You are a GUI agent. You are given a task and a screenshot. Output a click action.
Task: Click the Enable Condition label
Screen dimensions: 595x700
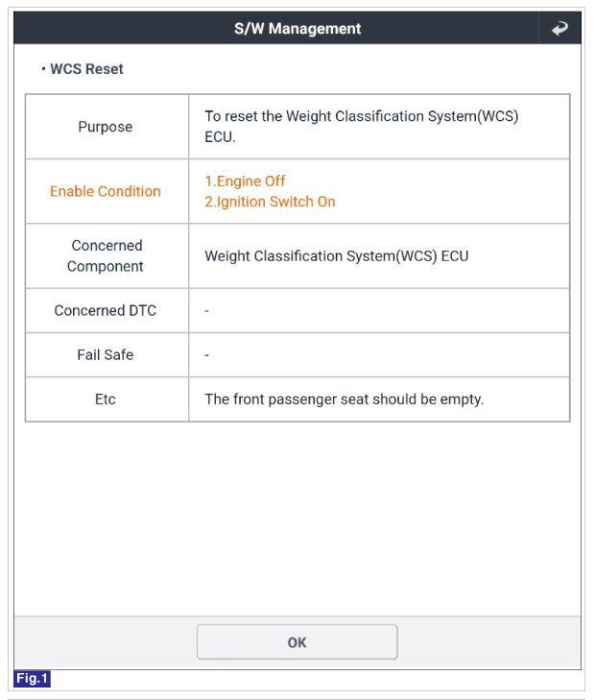106,191
